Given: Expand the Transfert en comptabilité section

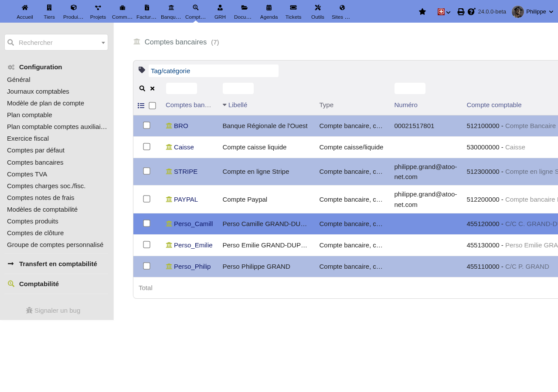Looking at the screenshot, I should [x=58, y=264].
